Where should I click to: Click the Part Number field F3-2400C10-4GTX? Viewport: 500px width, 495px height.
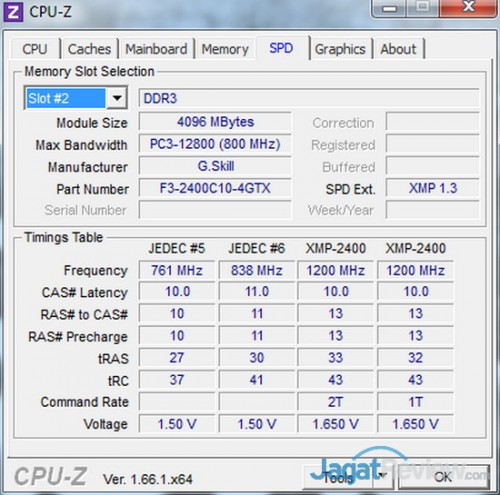point(215,188)
